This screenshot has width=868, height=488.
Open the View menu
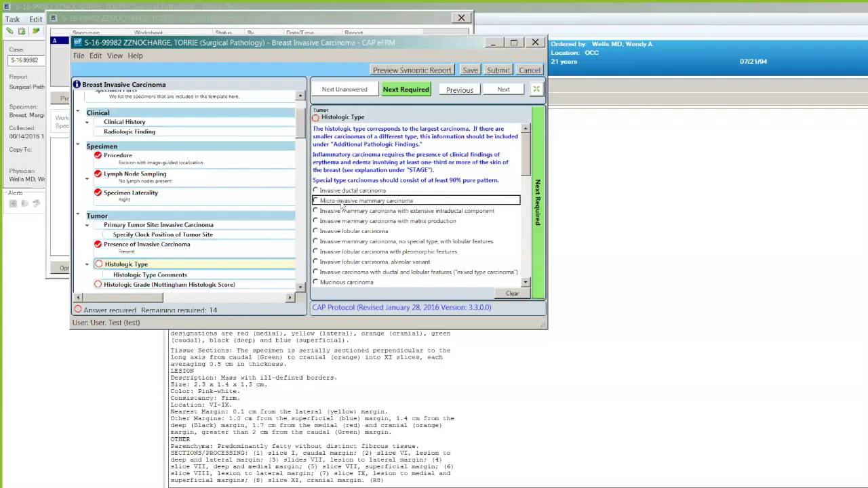(115, 56)
